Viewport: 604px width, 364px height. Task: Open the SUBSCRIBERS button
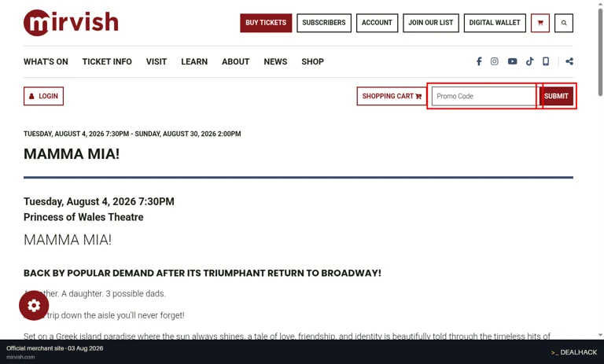[324, 23]
